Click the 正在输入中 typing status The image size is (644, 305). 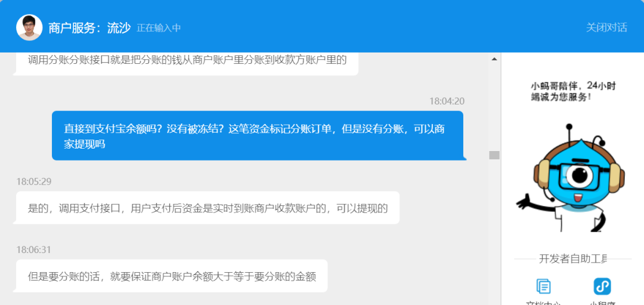(159, 28)
